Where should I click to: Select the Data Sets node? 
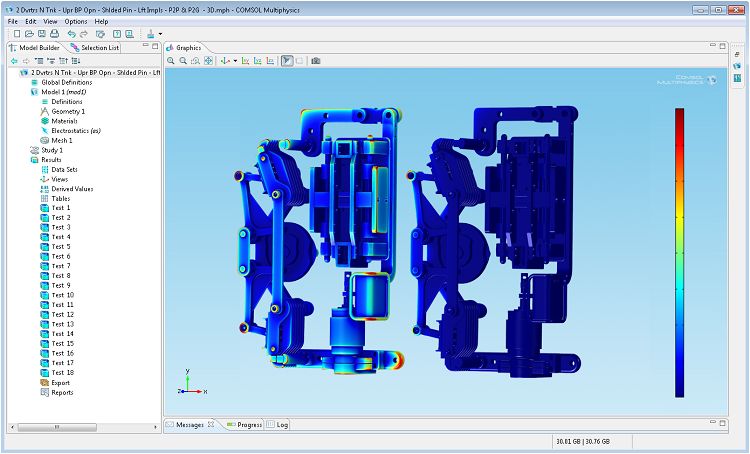[59, 169]
